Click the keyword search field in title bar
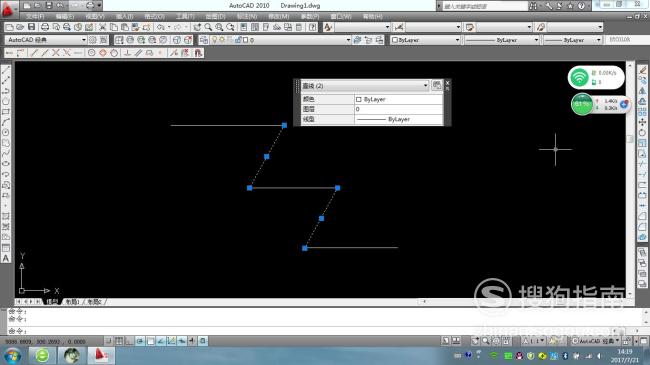Screen dimensions: 650x365 pos(484,6)
